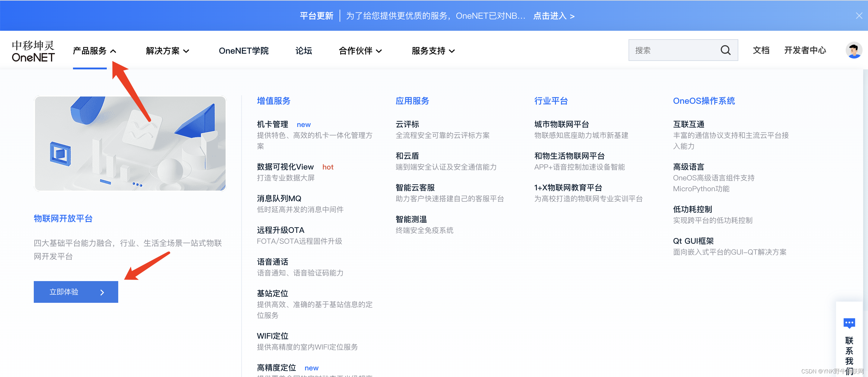Click the IoT platform illustration thumbnail

130,143
